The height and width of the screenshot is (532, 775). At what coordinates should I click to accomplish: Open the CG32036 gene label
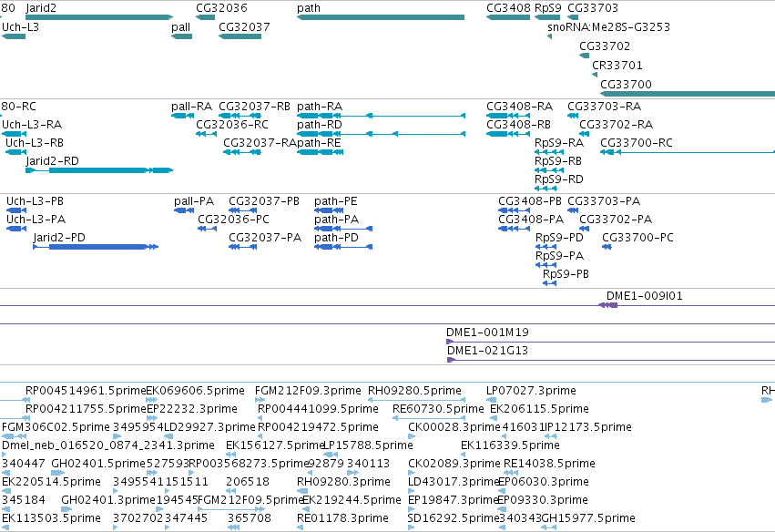pyautogui.click(x=221, y=8)
